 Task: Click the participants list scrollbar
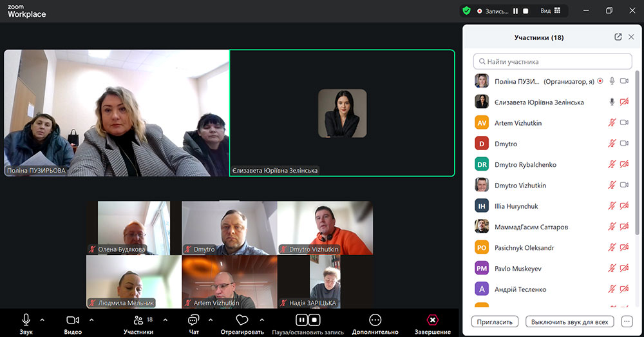(x=638, y=155)
